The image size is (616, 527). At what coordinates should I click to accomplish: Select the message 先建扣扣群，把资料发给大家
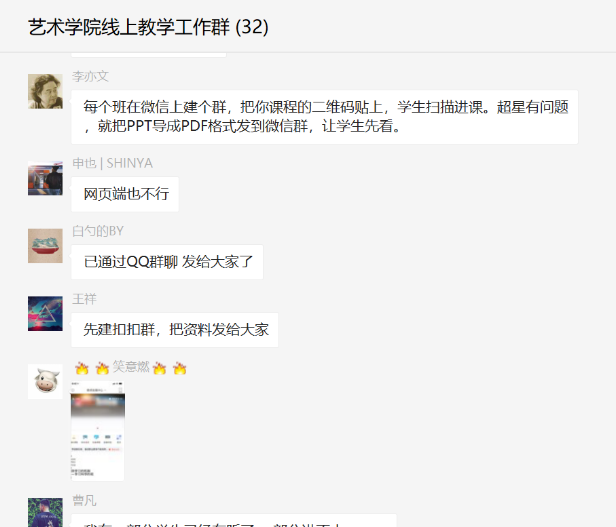175,330
